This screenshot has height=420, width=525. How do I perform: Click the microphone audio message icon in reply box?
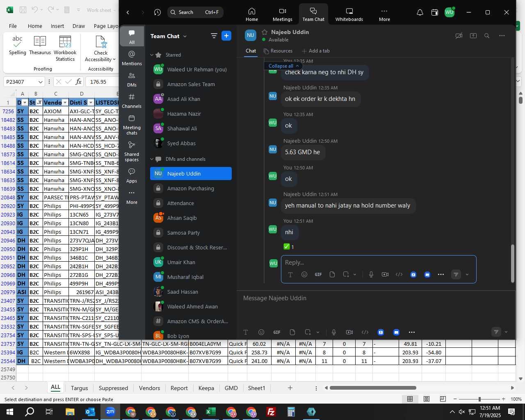[371, 274]
